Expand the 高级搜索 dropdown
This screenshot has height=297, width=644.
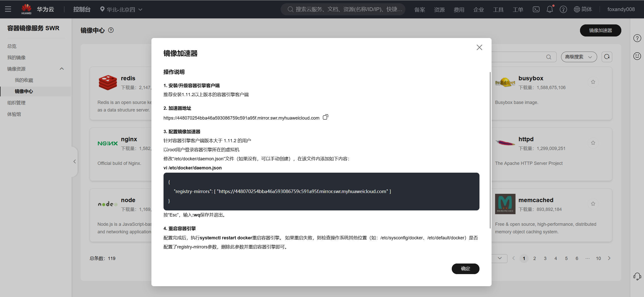579,57
